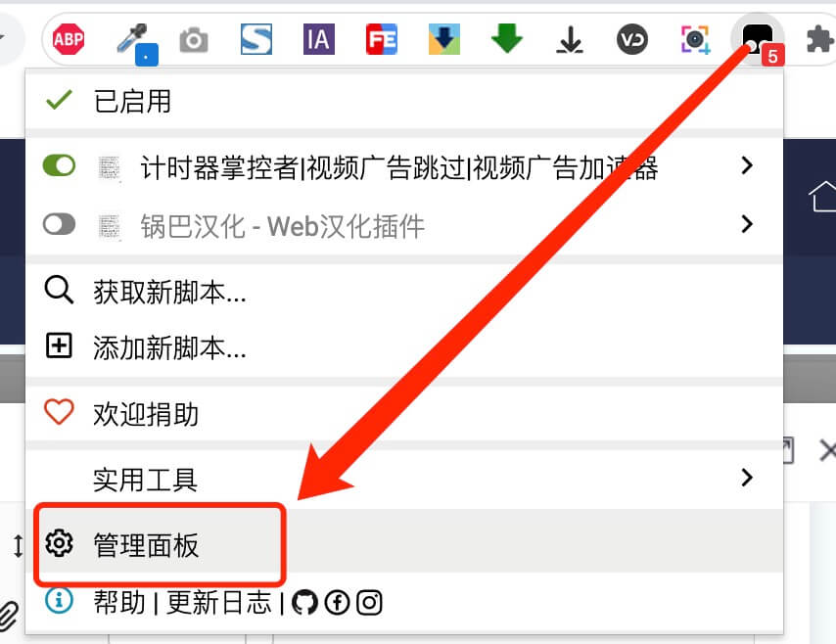Open the Facebook icon in the menu
The height and width of the screenshot is (644, 836).
tap(337, 604)
